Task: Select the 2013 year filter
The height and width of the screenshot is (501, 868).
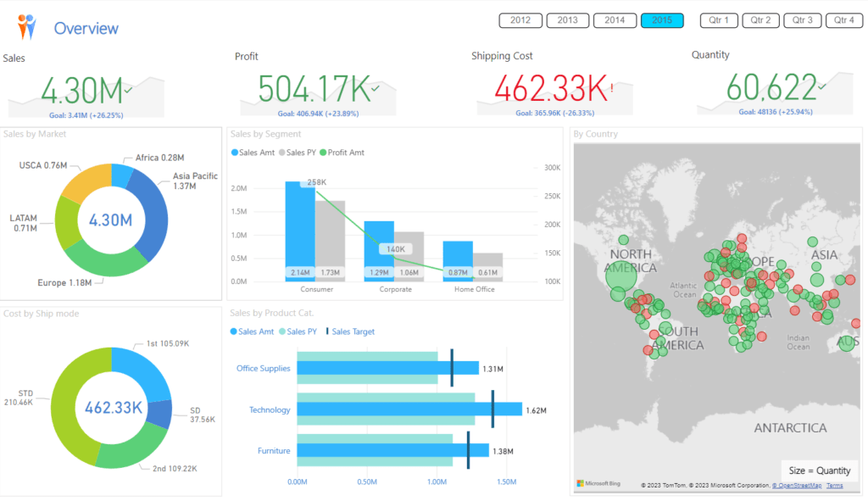Action: [568, 20]
